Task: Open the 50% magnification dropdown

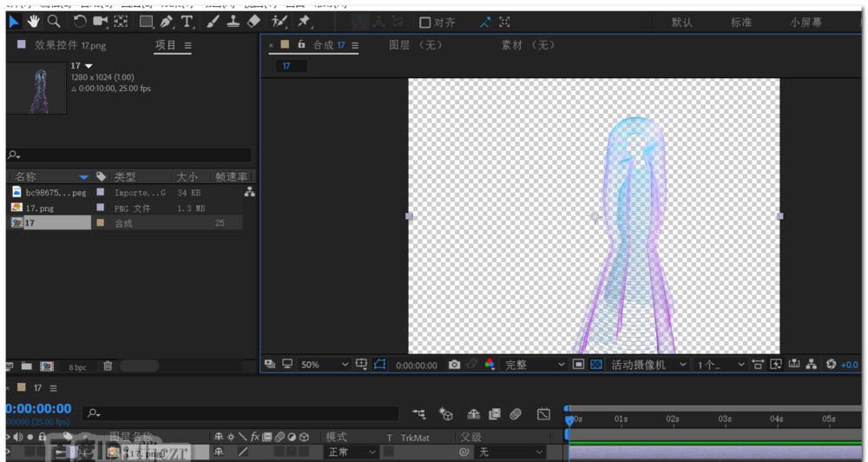Action: tap(323, 365)
